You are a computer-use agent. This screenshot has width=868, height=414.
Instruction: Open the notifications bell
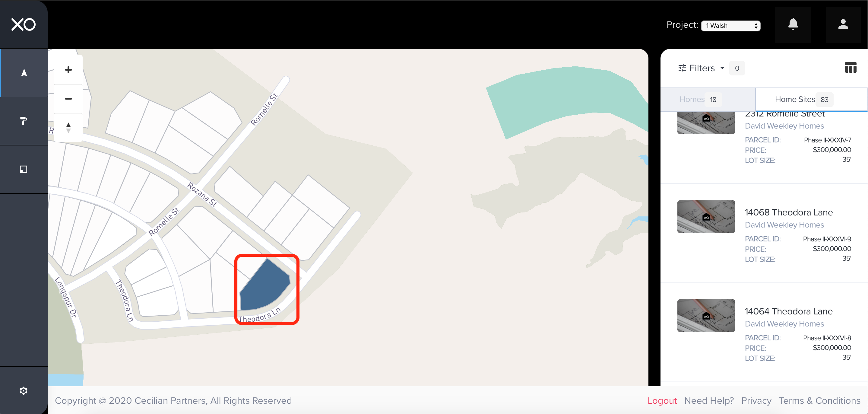point(793,24)
